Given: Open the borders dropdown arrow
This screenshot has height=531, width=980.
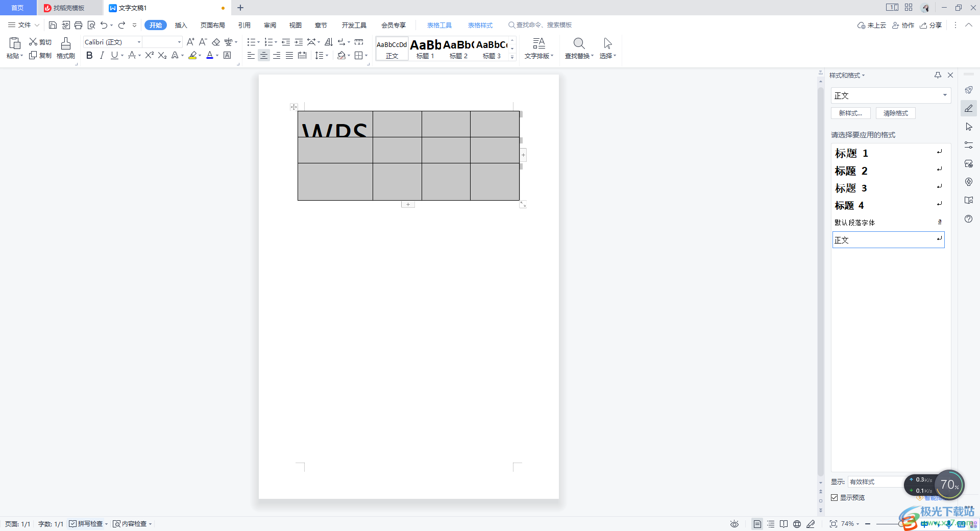Looking at the screenshot, I should 366,55.
